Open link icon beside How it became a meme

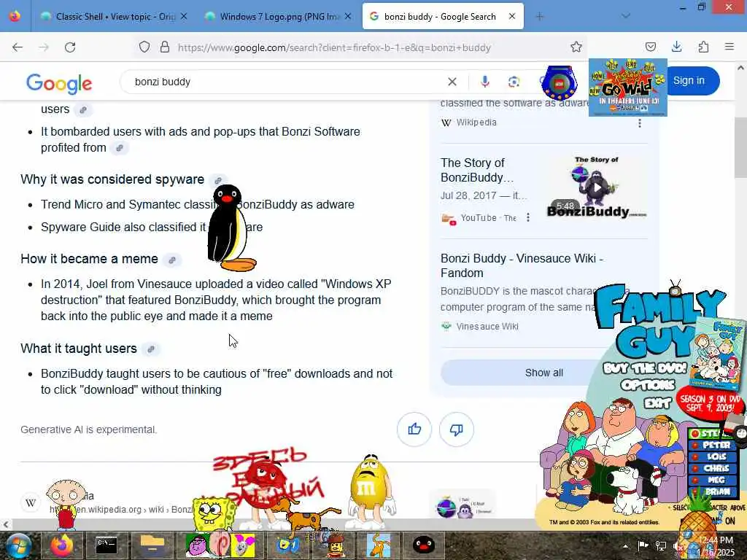point(172,260)
